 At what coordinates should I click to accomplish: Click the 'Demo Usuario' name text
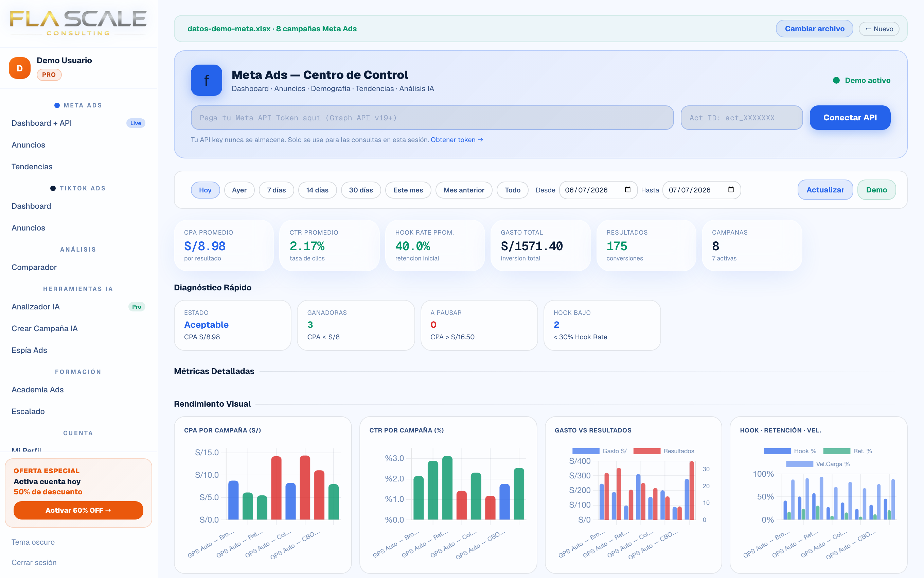click(64, 61)
